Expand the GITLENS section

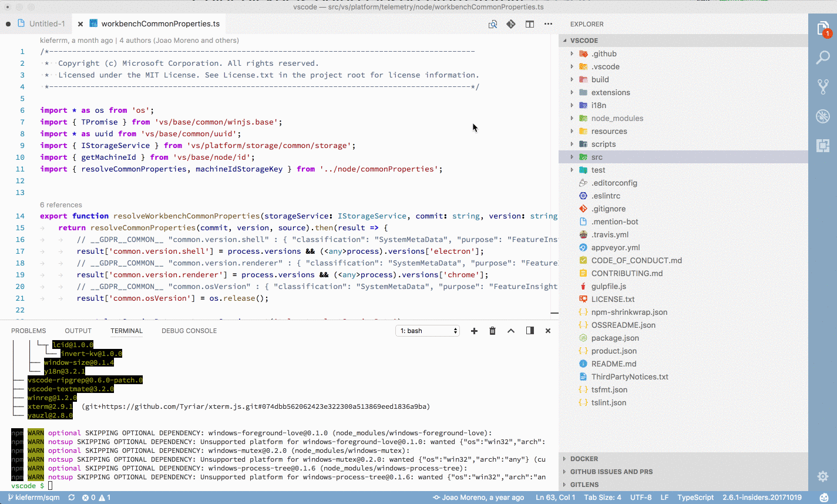[586, 484]
